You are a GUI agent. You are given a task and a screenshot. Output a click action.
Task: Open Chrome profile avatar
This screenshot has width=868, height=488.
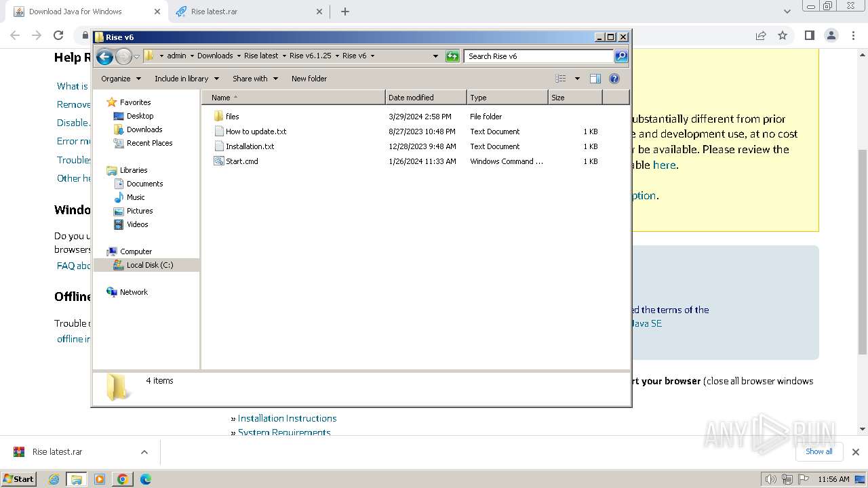[831, 35]
